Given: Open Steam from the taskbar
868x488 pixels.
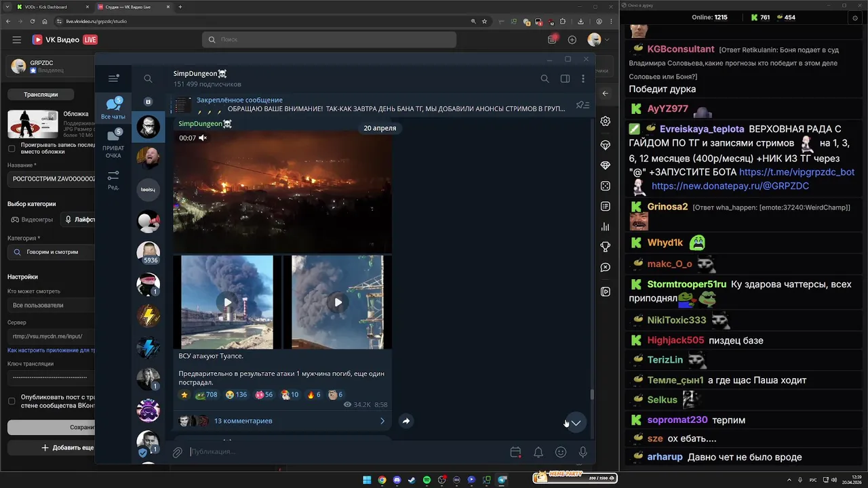Looking at the screenshot, I should [x=412, y=480].
